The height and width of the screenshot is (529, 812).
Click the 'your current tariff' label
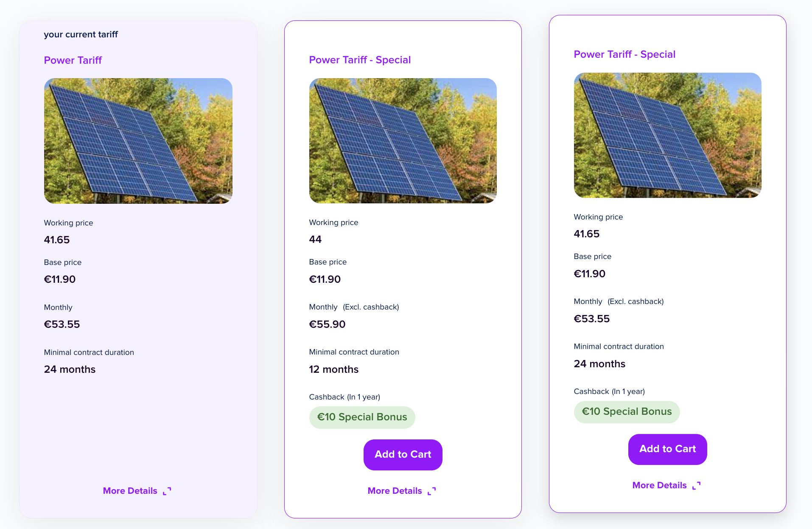pyautogui.click(x=81, y=34)
